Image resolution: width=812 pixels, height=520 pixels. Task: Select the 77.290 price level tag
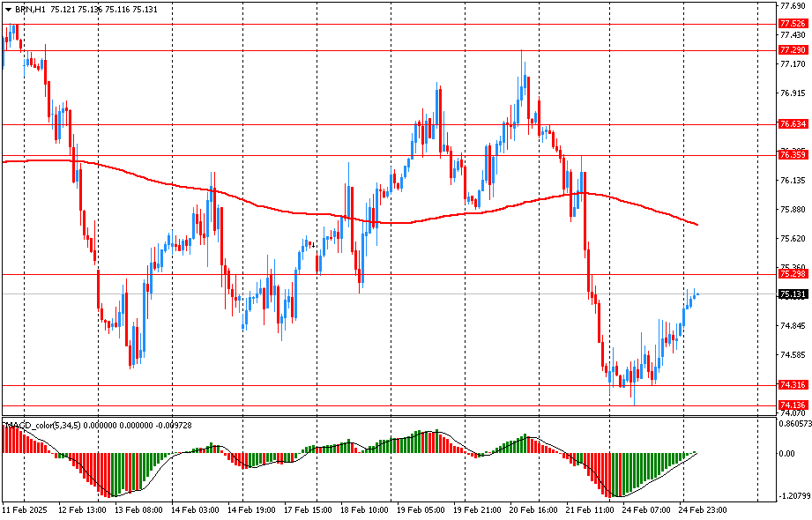(793, 50)
